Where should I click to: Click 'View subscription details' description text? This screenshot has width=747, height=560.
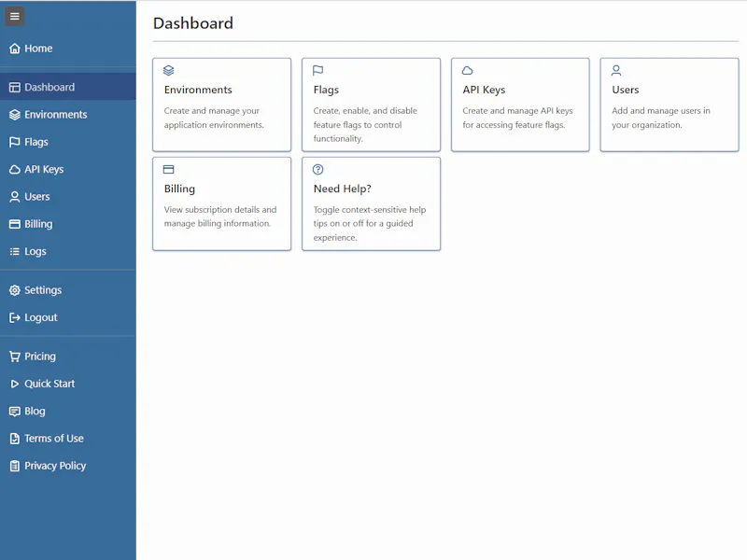click(x=220, y=217)
